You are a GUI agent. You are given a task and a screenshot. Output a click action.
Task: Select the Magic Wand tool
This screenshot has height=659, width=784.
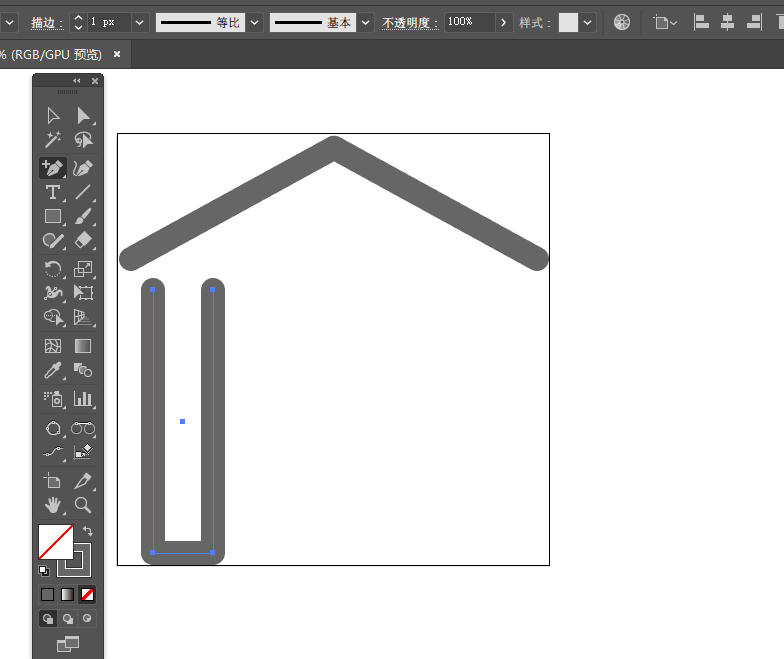pyautogui.click(x=53, y=141)
